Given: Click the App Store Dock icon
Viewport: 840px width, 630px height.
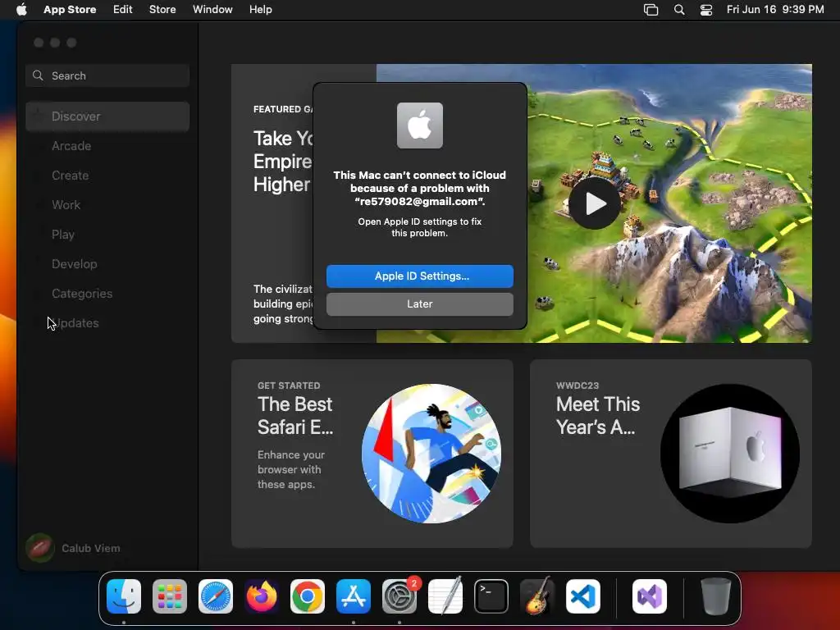Looking at the screenshot, I should pos(353,596).
